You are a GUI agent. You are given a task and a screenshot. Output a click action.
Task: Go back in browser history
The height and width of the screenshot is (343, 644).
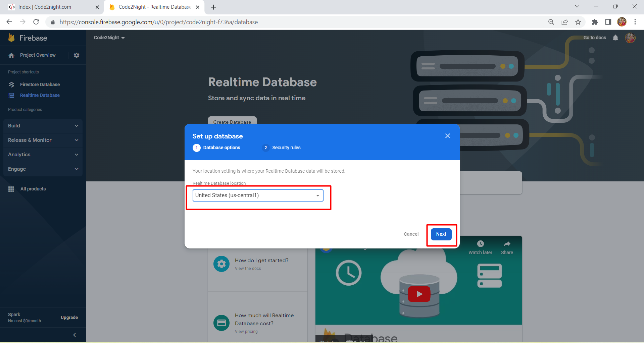pyautogui.click(x=9, y=22)
